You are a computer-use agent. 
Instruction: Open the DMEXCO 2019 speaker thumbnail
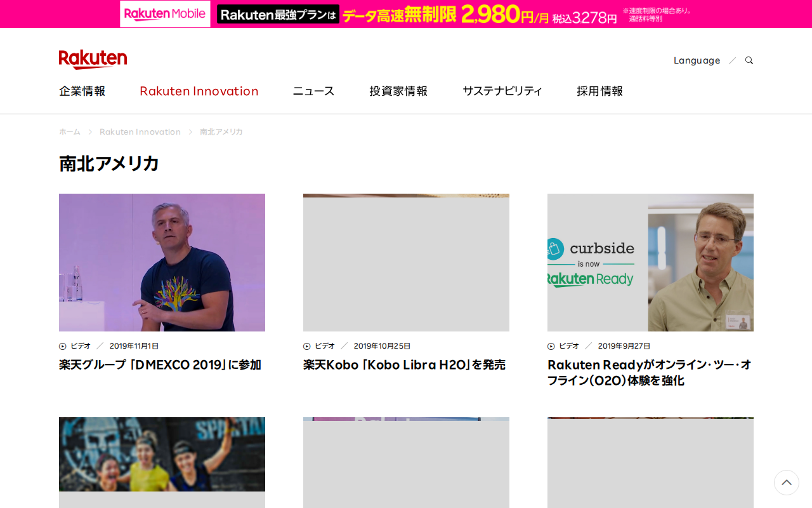[162, 262]
